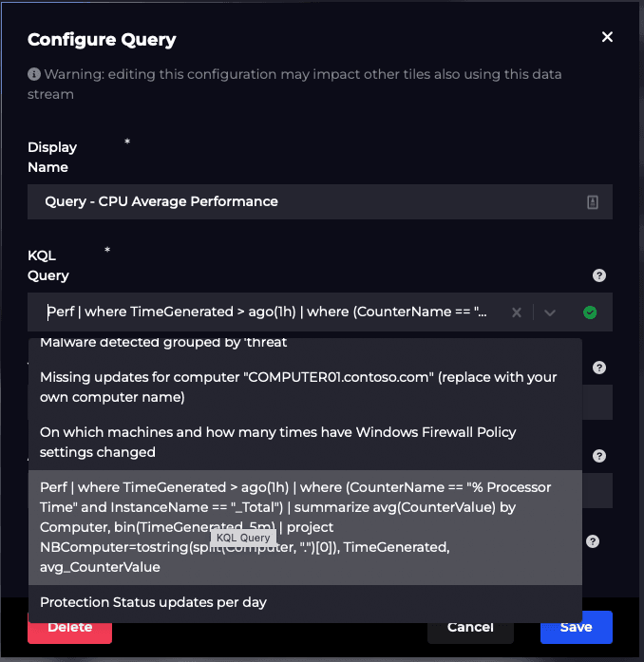Select Malware detected grouped by threat option
The image size is (644, 662).
click(163, 344)
